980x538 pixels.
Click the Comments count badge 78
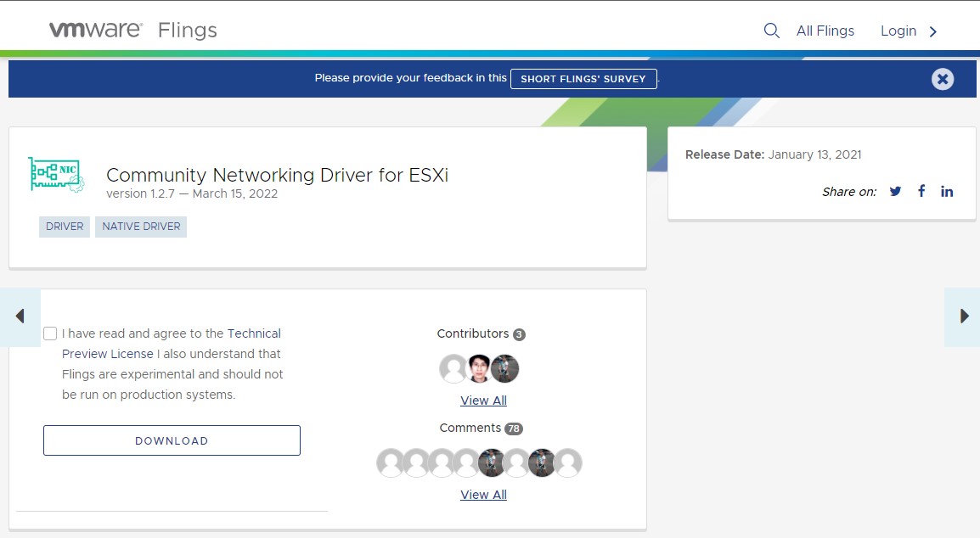514,429
